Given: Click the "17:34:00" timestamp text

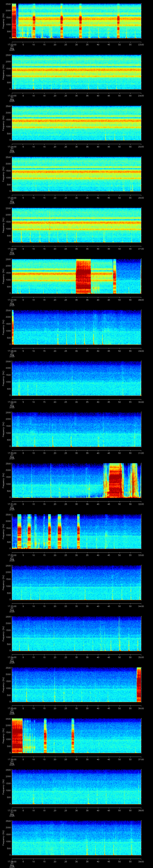Looking at the screenshot, I should pos(12,657).
